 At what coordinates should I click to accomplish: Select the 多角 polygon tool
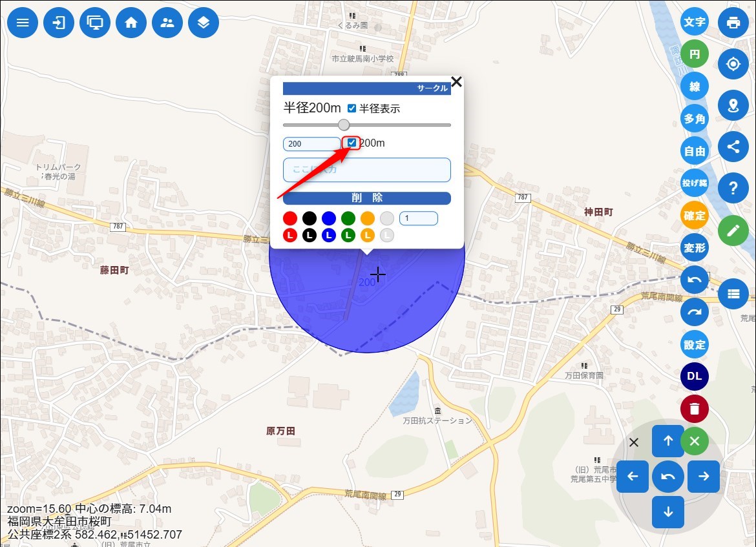pos(695,119)
